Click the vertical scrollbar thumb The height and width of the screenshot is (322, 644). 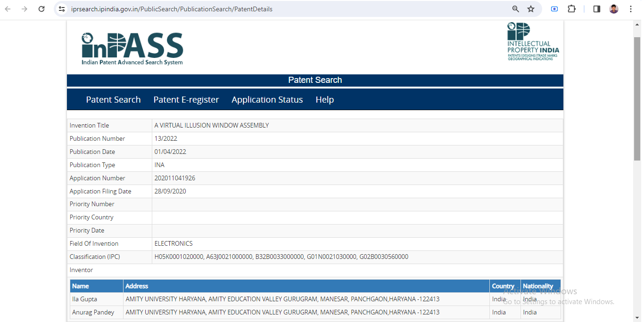click(x=637, y=98)
